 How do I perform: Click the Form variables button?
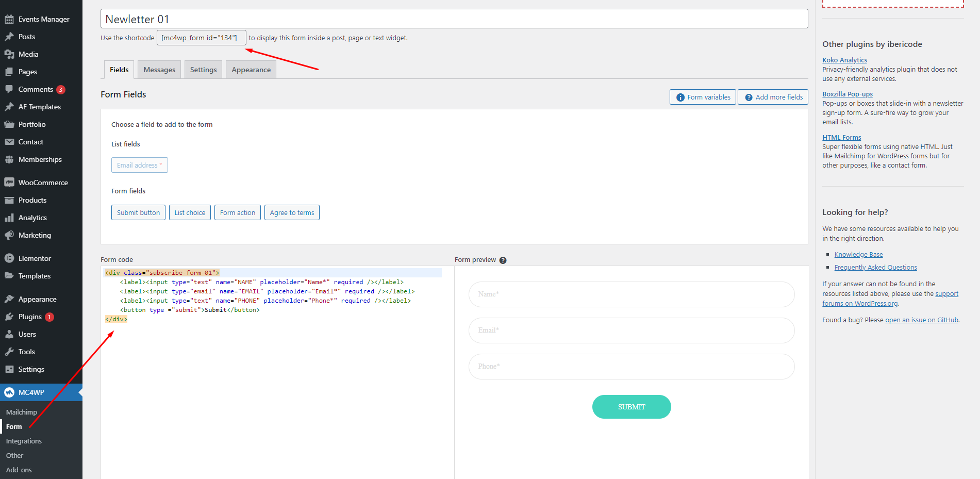(x=703, y=97)
